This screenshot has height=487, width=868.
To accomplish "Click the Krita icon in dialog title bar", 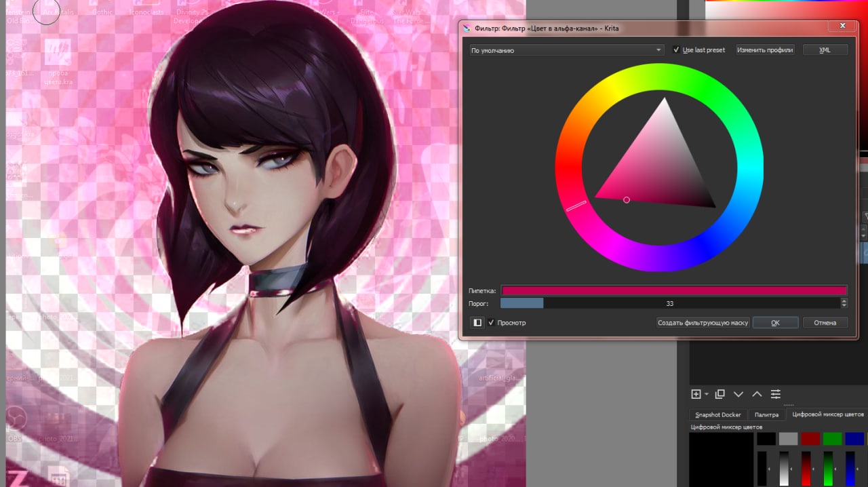I will (x=467, y=28).
